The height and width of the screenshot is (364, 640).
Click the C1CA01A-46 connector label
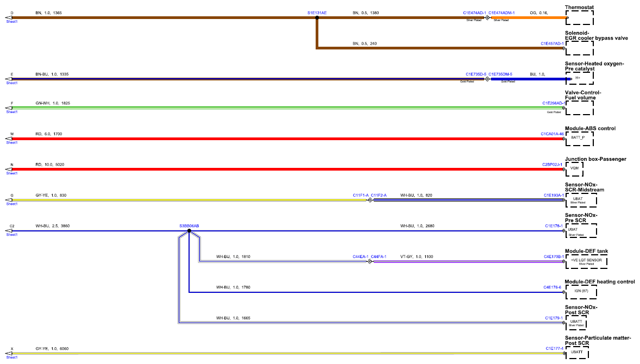[x=552, y=134]
